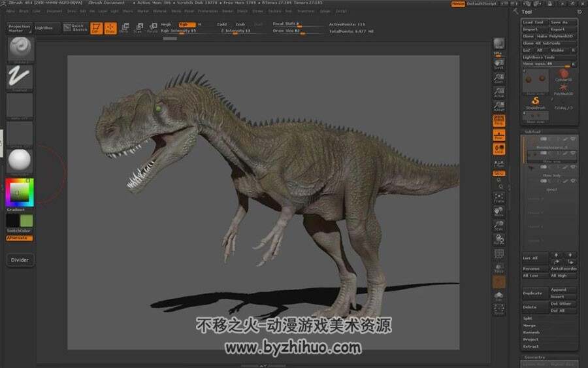Select the Draw mode button
This screenshot has width=588, height=368.
pyautogui.click(x=110, y=28)
